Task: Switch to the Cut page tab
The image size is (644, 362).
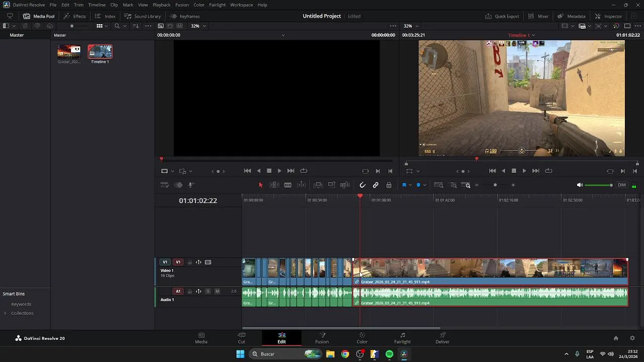Action: [242, 338]
